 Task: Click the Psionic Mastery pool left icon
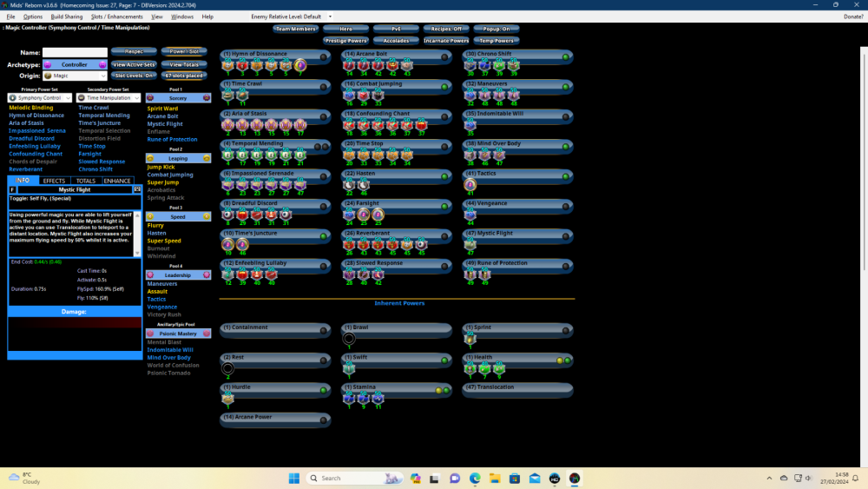[x=150, y=334]
